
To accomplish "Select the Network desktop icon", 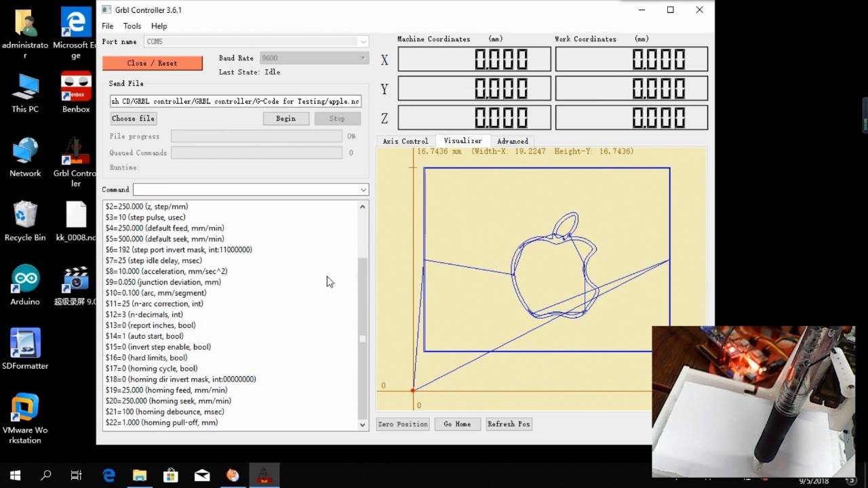I will click(x=25, y=157).
